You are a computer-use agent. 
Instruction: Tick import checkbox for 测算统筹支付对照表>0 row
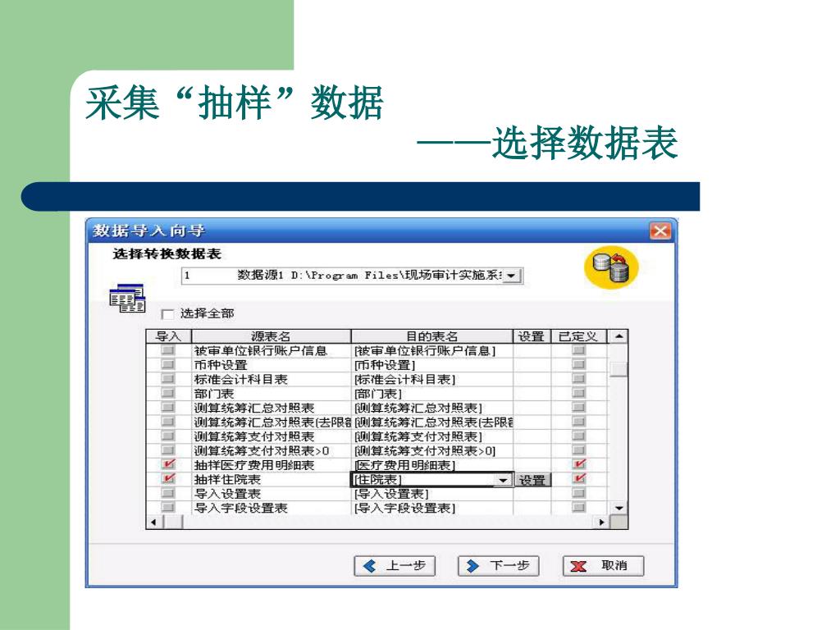[x=168, y=450]
